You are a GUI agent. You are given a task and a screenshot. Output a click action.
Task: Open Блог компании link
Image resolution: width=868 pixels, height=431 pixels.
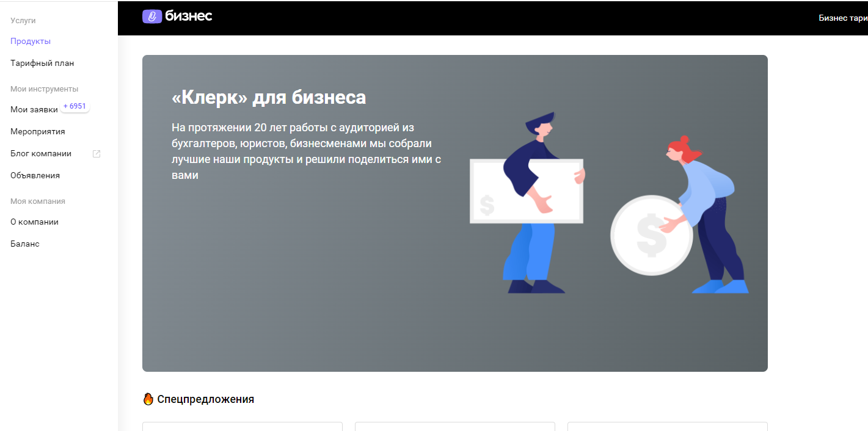point(41,154)
